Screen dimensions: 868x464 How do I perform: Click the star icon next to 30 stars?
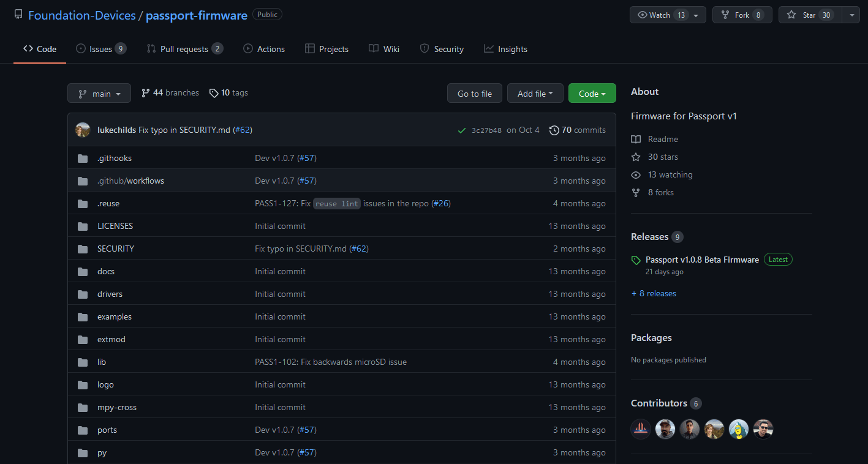[x=636, y=157]
